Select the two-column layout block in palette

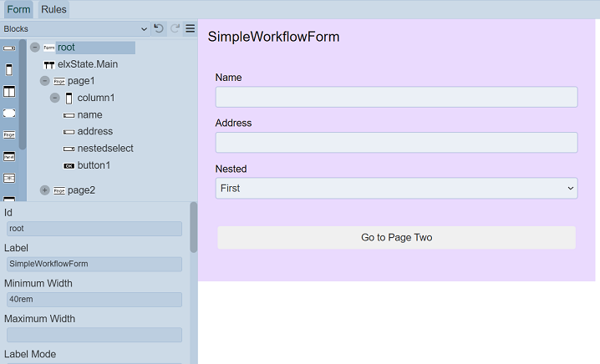[9, 91]
